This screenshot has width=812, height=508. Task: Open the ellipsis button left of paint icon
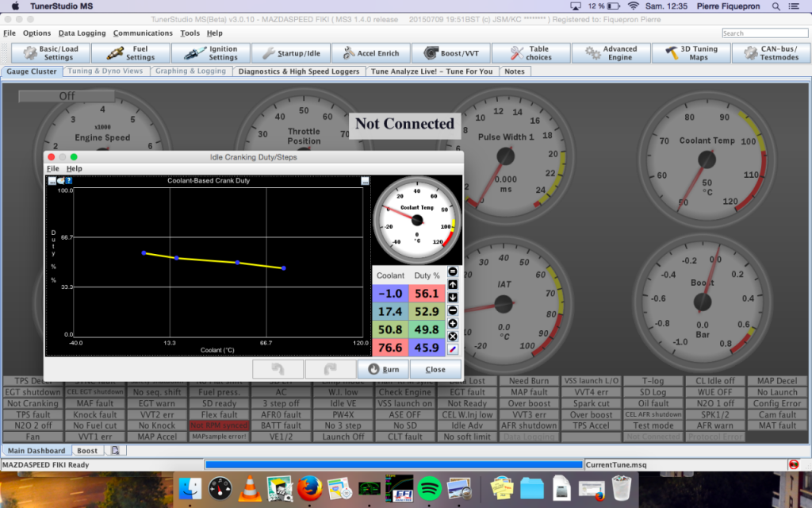52,180
